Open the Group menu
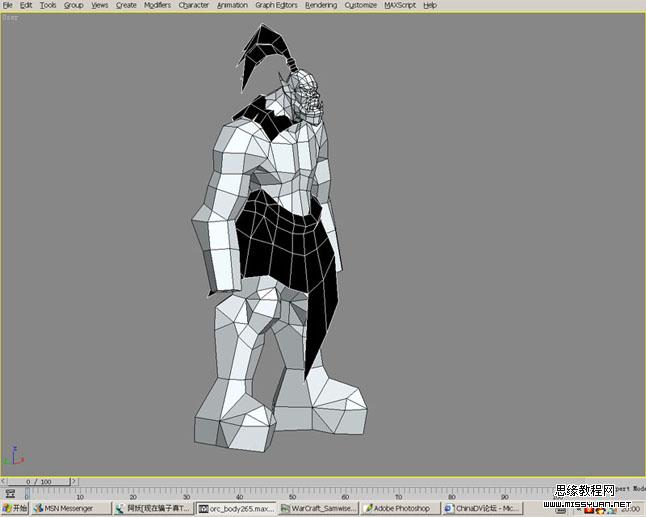646x517 pixels. [74, 5]
